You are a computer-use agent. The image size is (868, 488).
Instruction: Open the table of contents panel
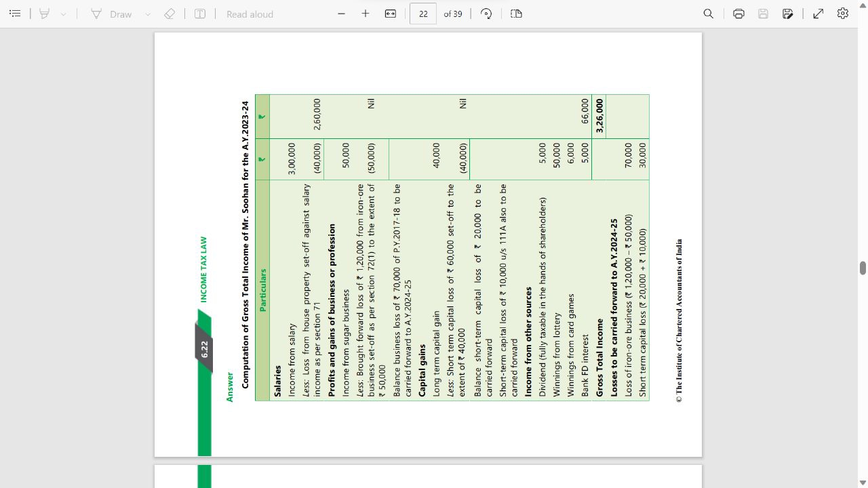(x=15, y=14)
